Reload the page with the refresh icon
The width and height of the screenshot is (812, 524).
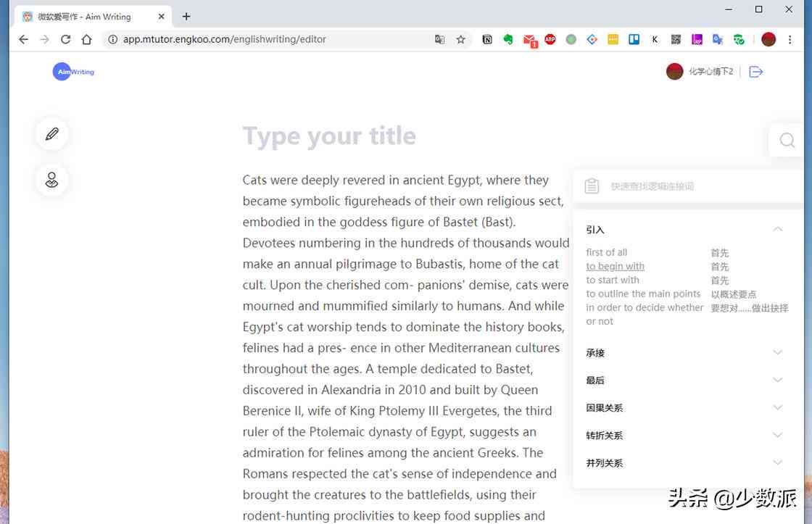(x=65, y=39)
